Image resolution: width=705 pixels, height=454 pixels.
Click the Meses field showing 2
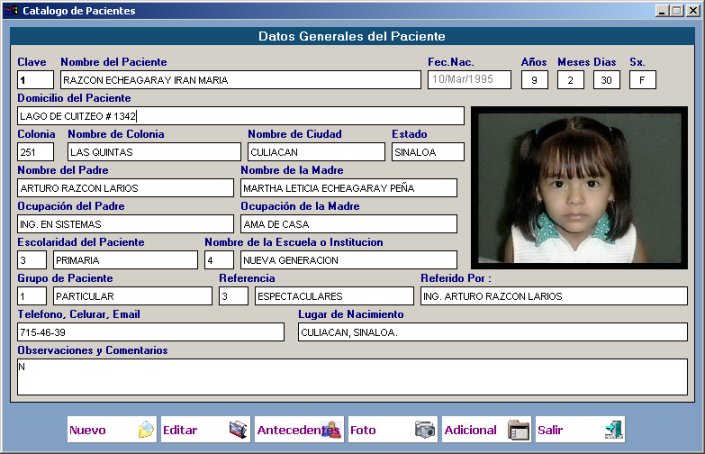pyautogui.click(x=570, y=80)
